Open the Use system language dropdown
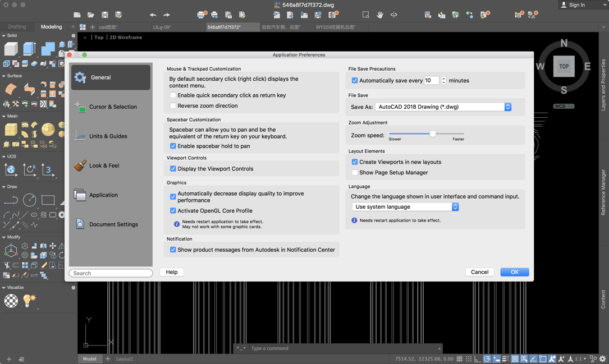 [x=455, y=206]
